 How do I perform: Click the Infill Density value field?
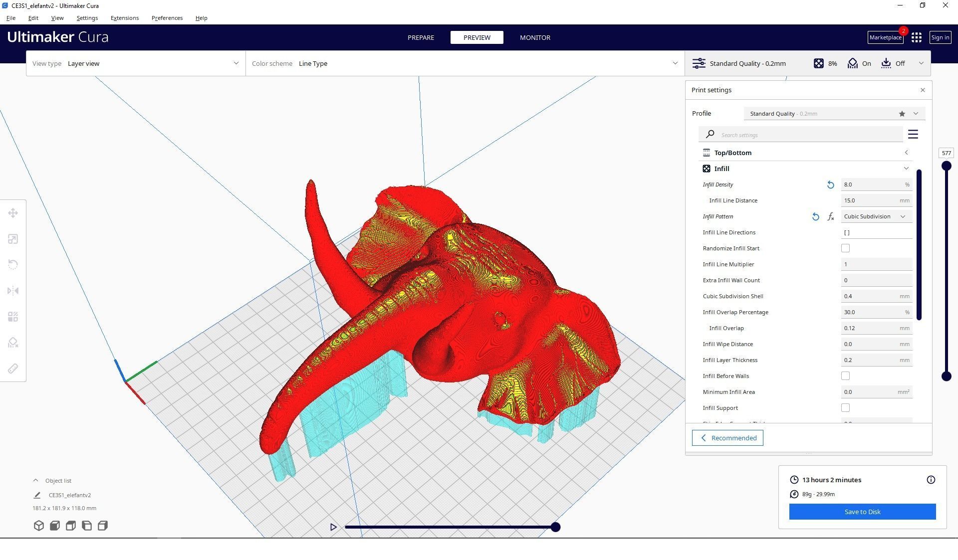point(877,185)
